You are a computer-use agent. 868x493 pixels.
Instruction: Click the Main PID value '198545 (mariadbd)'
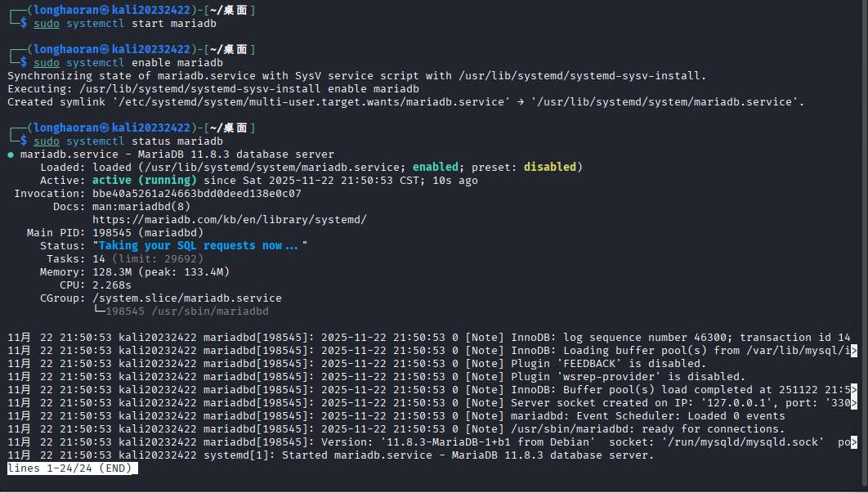tap(148, 233)
